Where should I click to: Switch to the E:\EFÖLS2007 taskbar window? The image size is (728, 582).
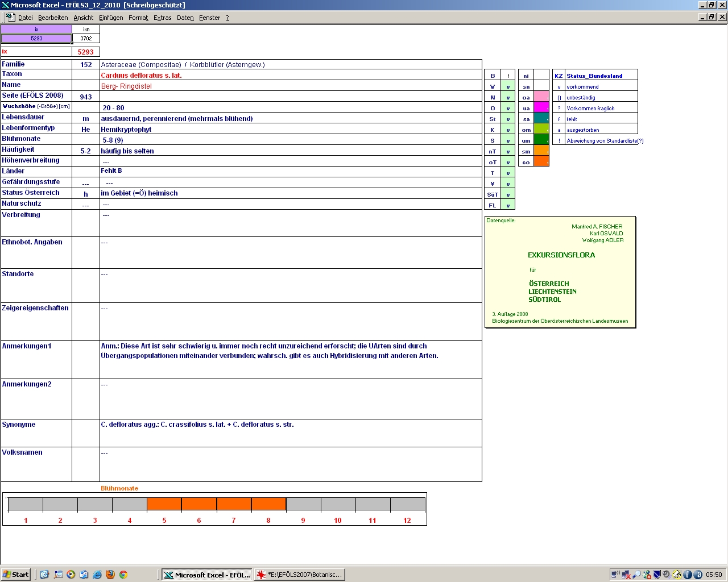pyautogui.click(x=299, y=575)
